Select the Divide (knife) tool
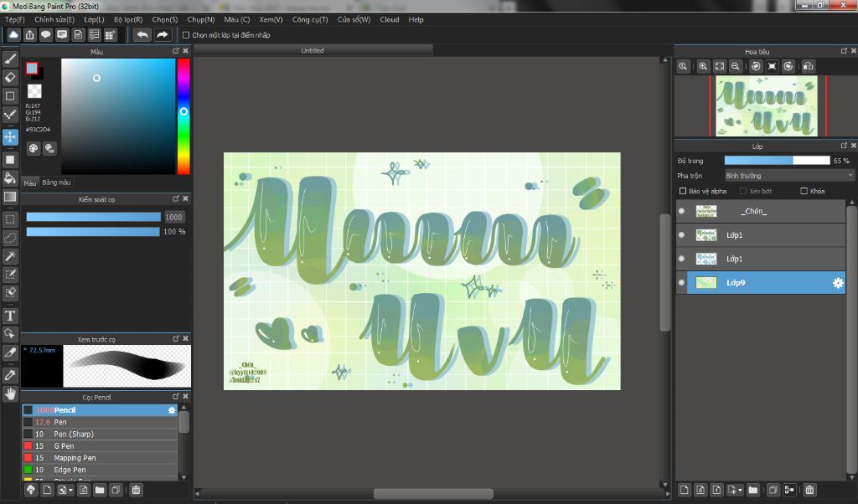The image size is (858, 504). pyautogui.click(x=10, y=353)
